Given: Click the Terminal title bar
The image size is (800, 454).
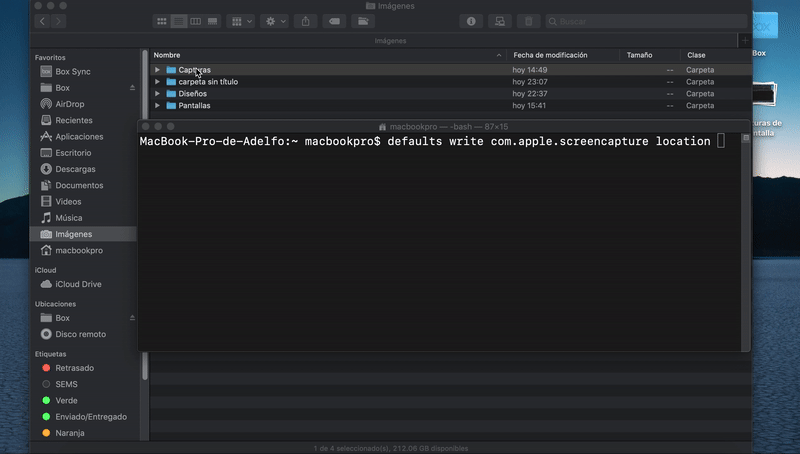Looking at the screenshot, I should [444, 127].
